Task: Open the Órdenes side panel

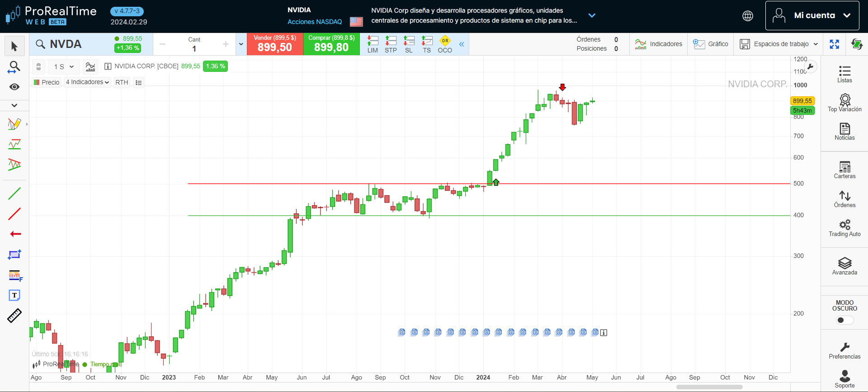Action: [844, 198]
